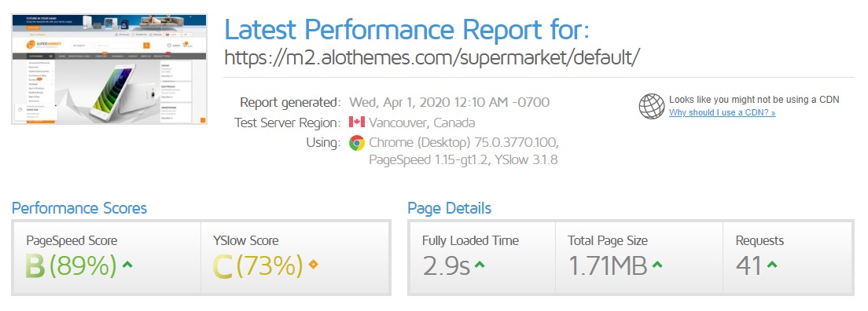Open the supermarket site screenshot thumbnail

(109, 69)
